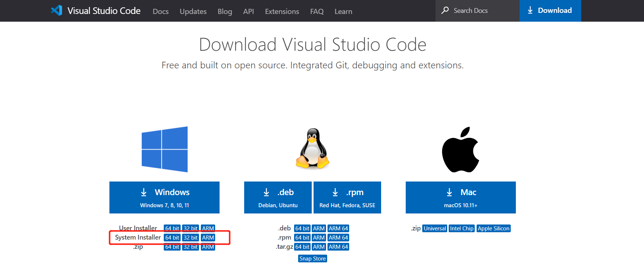Focus the Search Docs field
The width and height of the screenshot is (644, 273).
(x=477, y=11)
